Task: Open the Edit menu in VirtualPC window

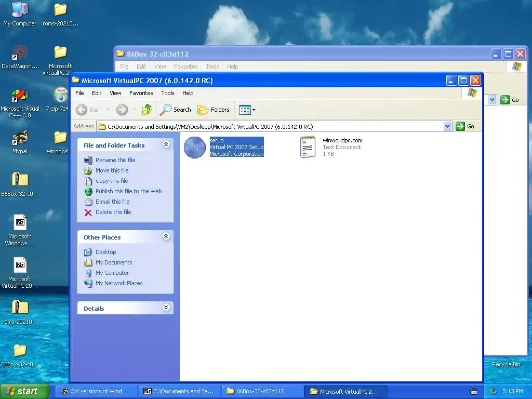Action: pyautogui.click(x=97, y=93)
